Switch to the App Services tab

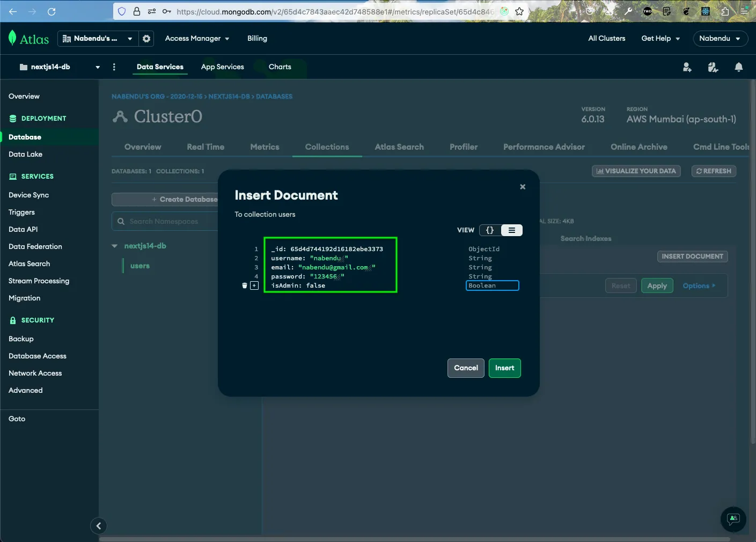tap(223, 67)
